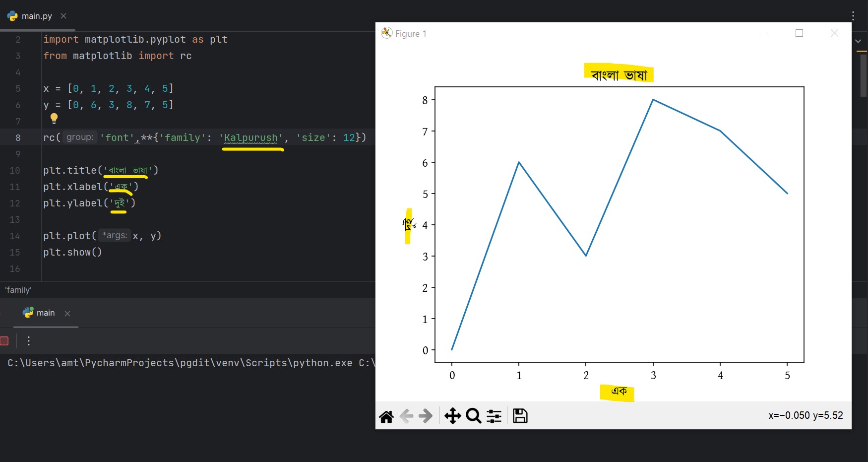Save the figure with the floppy icon
Screen dimensions: 868x462
[x=520, y=416]
